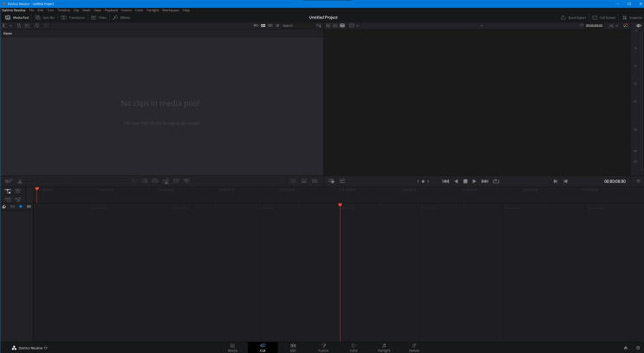Click the Import Media Folder icon
Screen dimensions: 644x353
pyautogui.click(x=27, y=25)
